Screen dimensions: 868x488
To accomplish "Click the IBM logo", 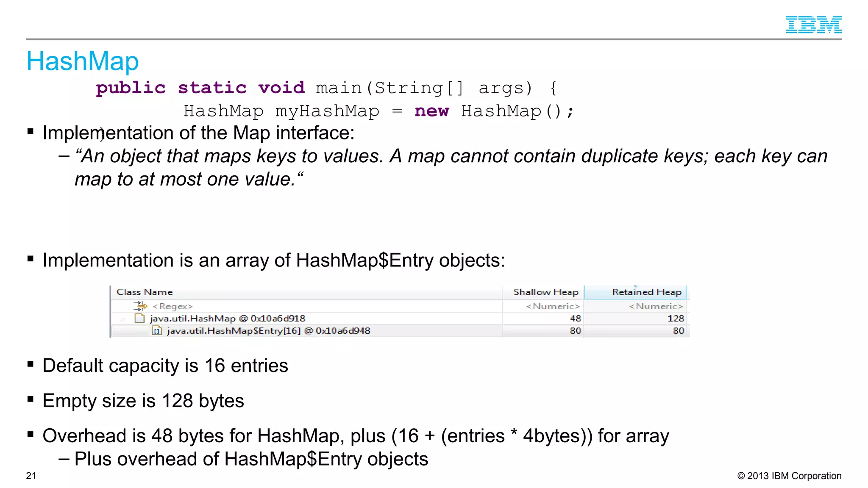I will click(813, 25).
